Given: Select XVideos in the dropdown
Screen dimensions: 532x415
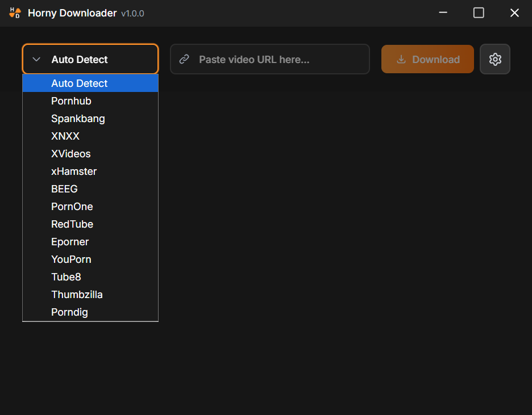Looking at the screenshot, I should (x=71, y=154).
